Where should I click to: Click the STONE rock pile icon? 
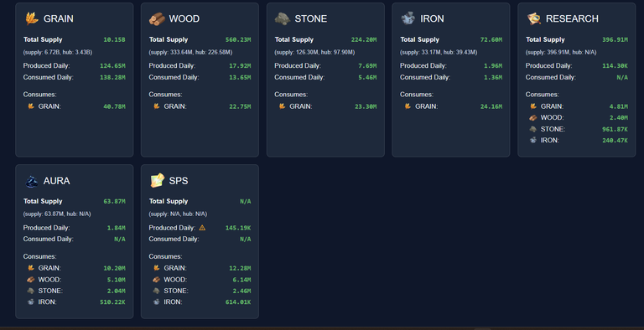(x=283, y=18)
